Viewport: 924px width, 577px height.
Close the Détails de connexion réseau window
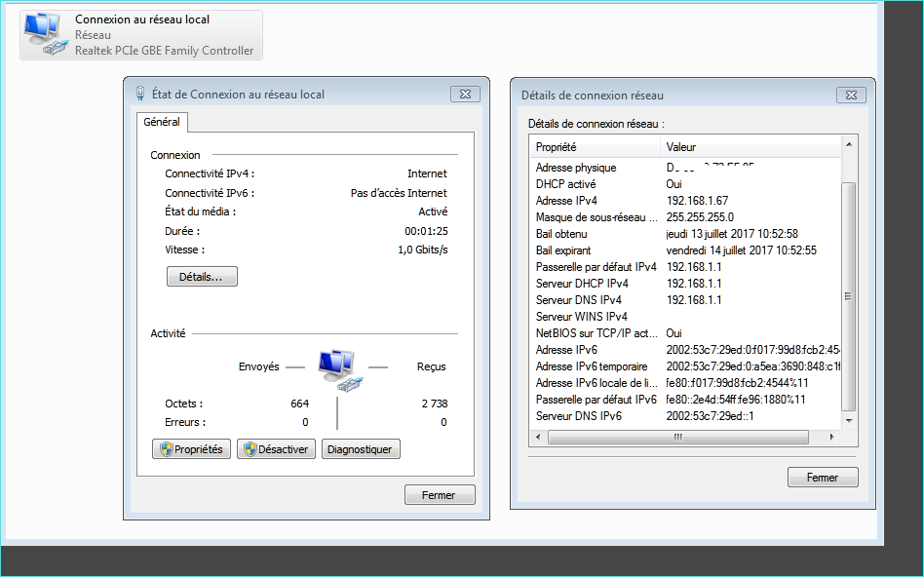click(851, 95)
